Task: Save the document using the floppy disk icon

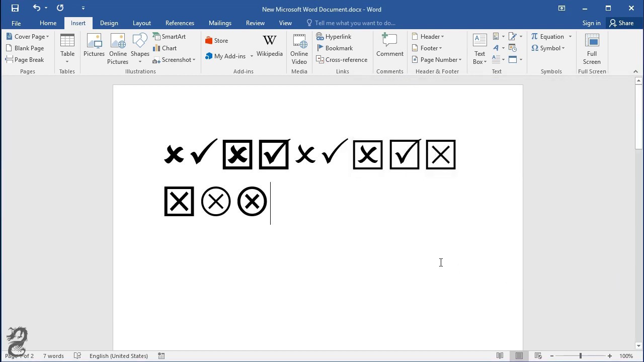Action: (15, 8)
